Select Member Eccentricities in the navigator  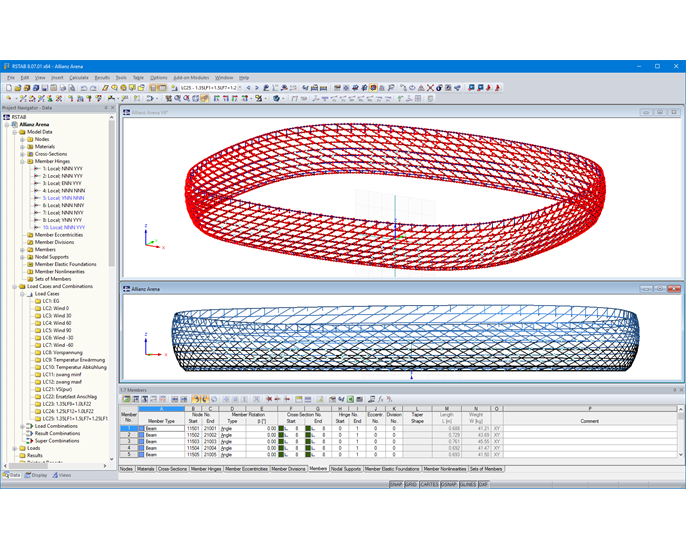point(59,235)
